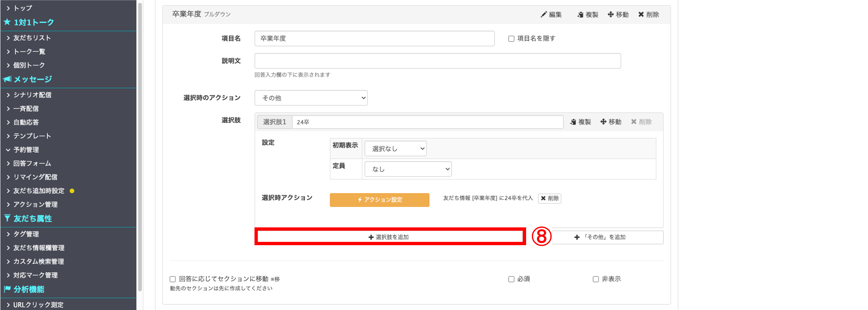Screen dimensions: 868x310
Task: Click the flag icon beside 分析機能
Action: click(7, 289)
